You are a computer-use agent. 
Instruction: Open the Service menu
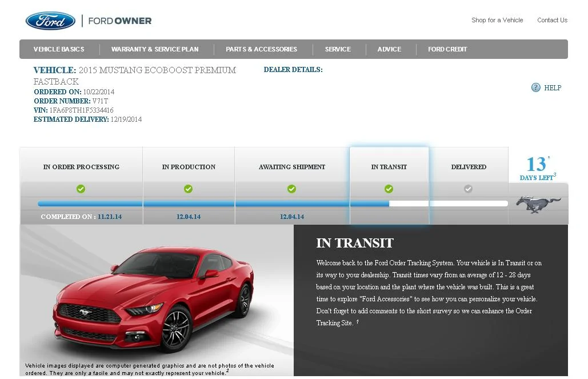coord(338,49)
